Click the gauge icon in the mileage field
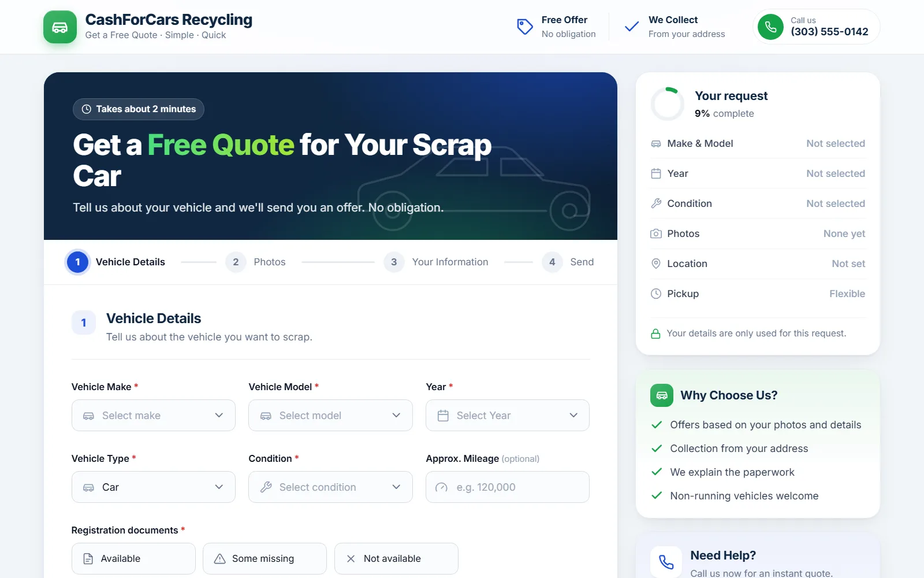This screenshot has height=578, width=924. (x=442, y=487)
